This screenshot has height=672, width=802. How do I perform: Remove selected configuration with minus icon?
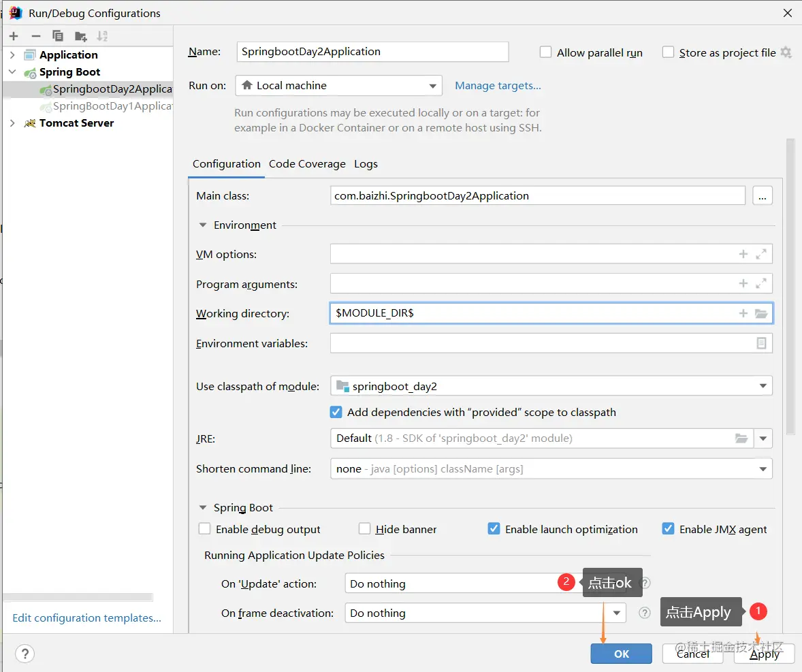coord(36,36)
